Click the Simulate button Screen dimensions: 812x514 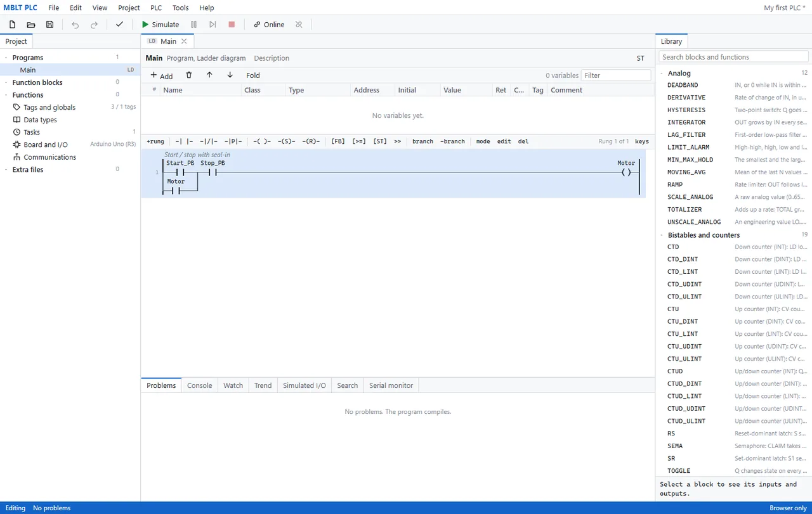coord(160,25)
